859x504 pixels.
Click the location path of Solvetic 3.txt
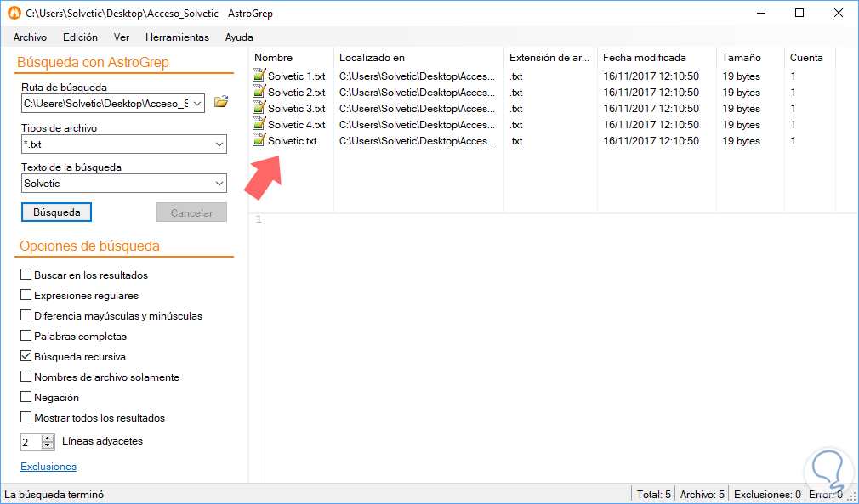(417, 108)
